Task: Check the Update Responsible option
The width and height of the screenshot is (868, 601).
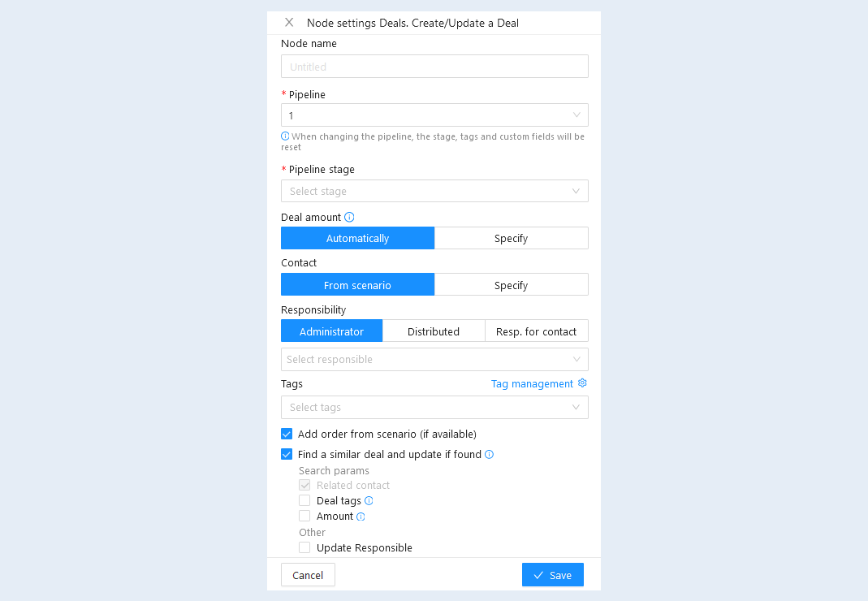Action: [304, 548]
